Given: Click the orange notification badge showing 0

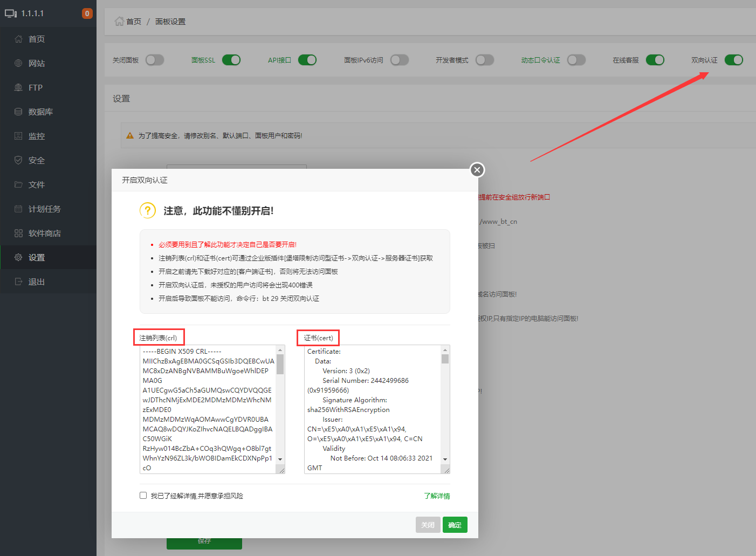Looking at the screenshot, I should (87, 13).
